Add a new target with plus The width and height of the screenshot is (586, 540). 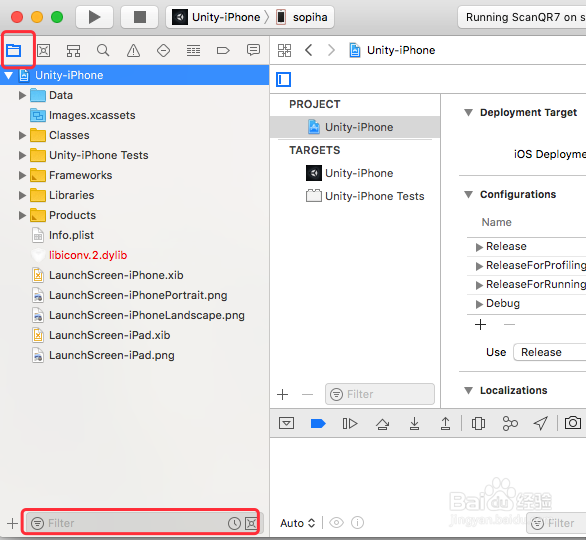point(283,394)
